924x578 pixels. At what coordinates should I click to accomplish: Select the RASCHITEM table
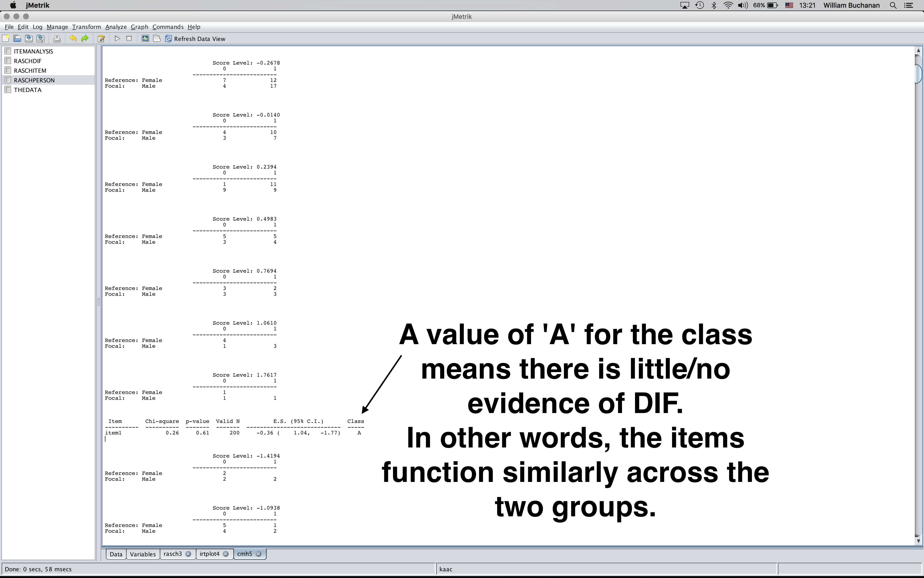point(30,70)
